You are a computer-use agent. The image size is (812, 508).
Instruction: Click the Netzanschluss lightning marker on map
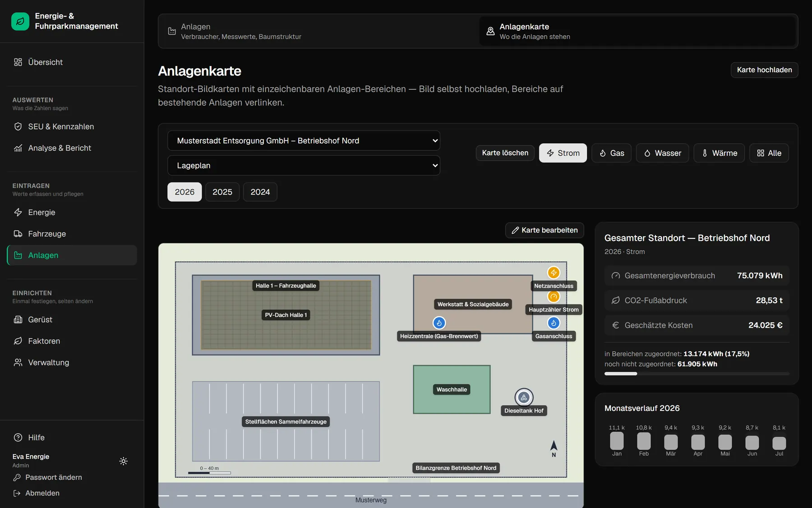(554, 273)
